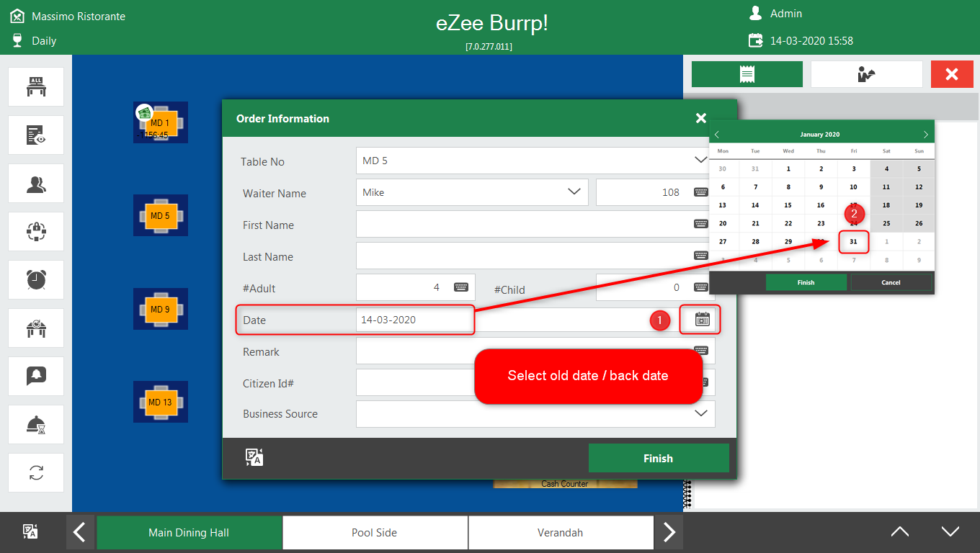Open the notification bell message icon

pyautogui.click(x=36, y=376)
